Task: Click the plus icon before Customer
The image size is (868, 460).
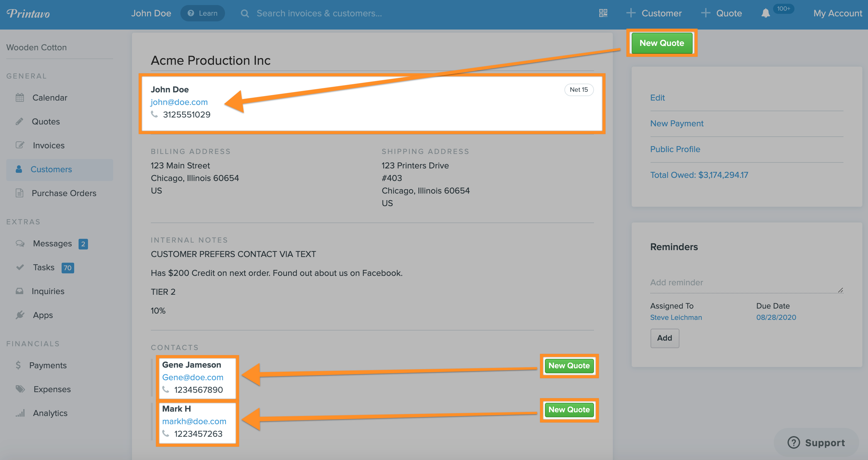Action: [631, 13]
